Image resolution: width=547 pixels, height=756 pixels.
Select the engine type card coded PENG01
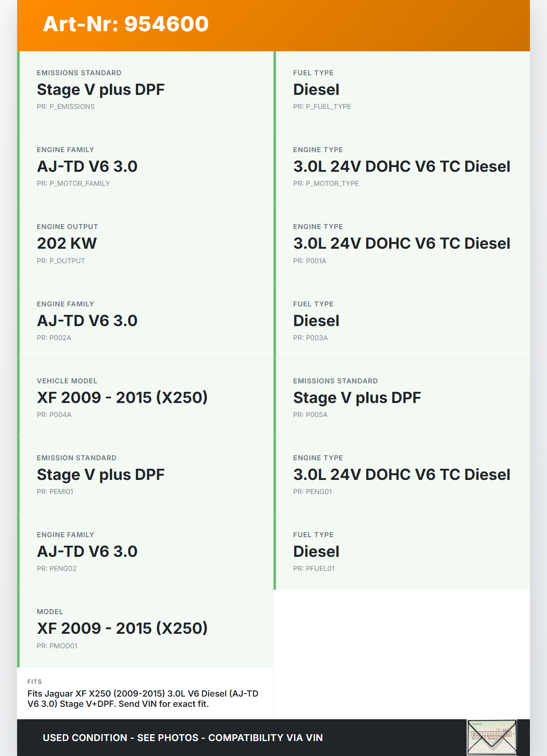[402, 474]
